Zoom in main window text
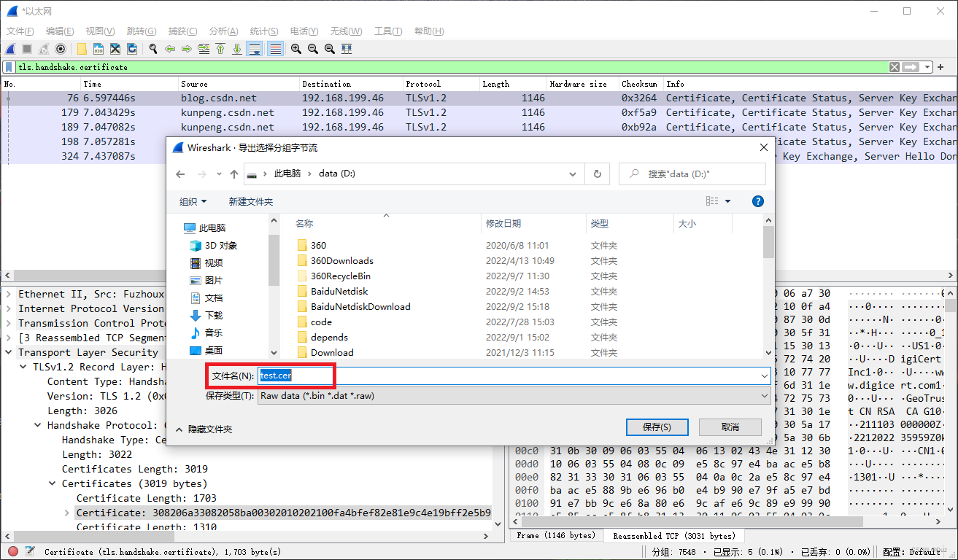This screenshot has width=958, height=560. pos(296,49)
